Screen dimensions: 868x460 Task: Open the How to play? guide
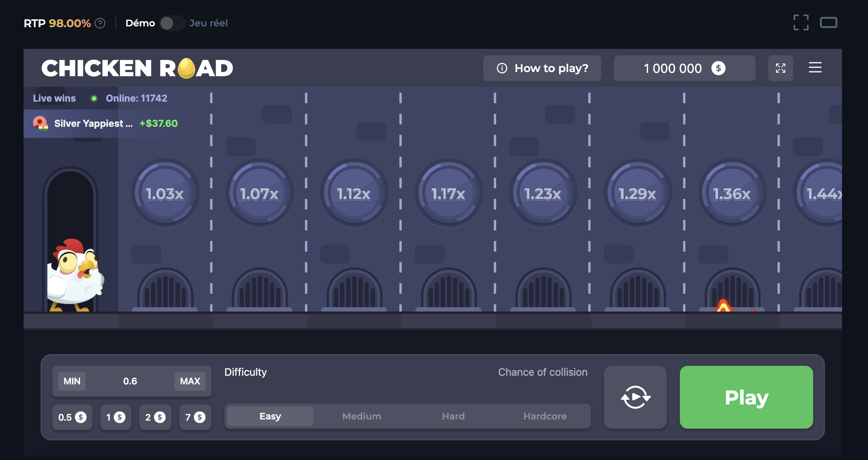click(542, 68)
